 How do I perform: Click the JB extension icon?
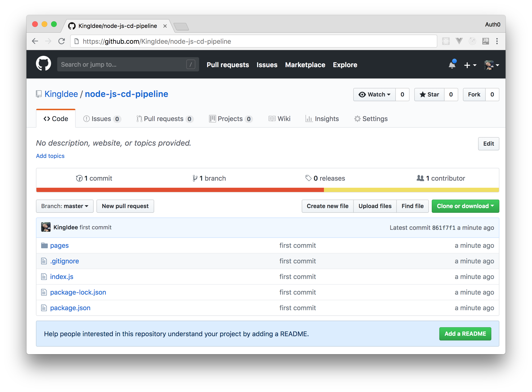(485, 41)
